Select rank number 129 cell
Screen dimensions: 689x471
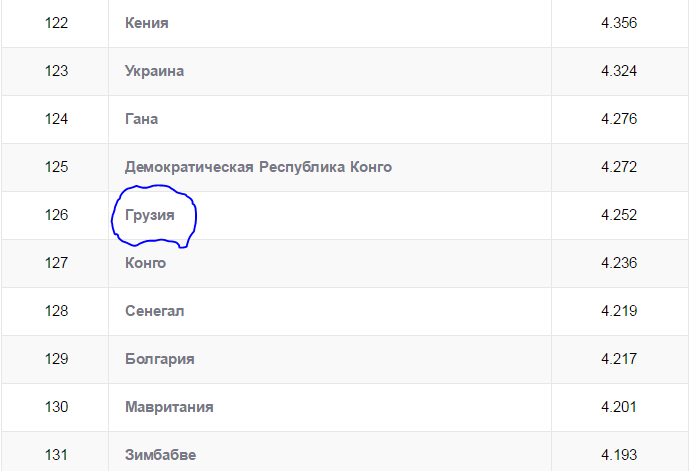(x=56, y=359)
